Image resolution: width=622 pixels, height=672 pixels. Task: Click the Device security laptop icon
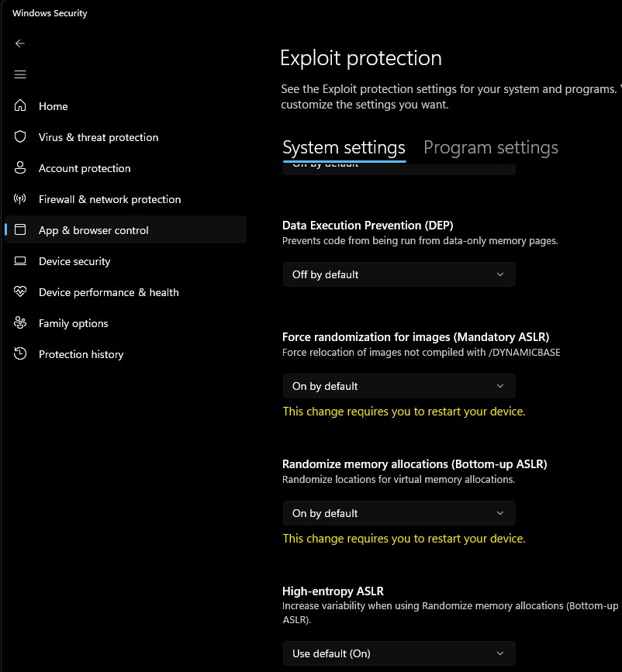click(21, 261)
